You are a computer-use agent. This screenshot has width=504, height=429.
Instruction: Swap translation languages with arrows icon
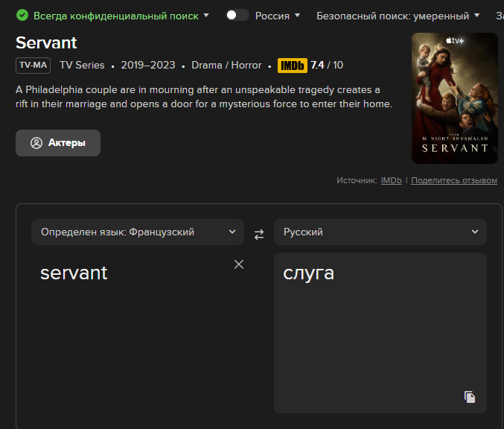coord(259,235)
